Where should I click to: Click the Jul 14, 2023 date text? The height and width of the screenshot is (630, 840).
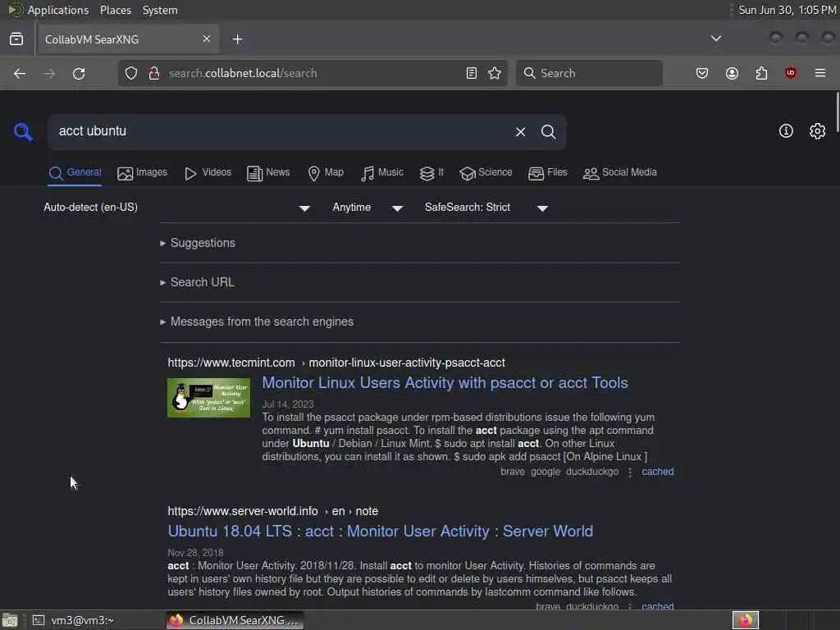coord(288,404)
